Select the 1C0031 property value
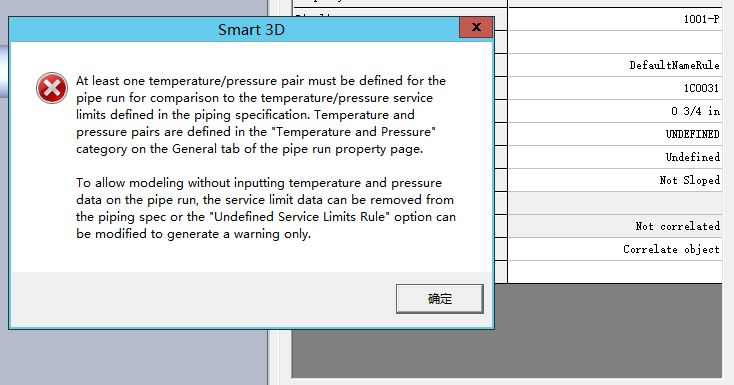 [x=615, y=88]
